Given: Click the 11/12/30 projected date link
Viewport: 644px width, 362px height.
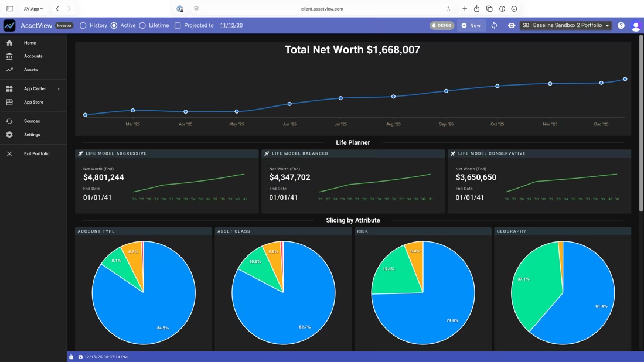Looking at the screenshot, I should pyautogui.click(x=231, y=26).
